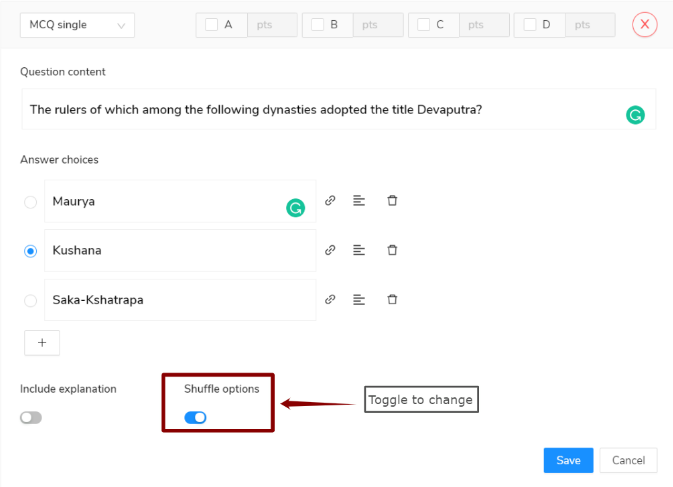This screenshot has width=673, height=487.
Task: Click the link icon for Maurya
Action: tap(330, 200)
